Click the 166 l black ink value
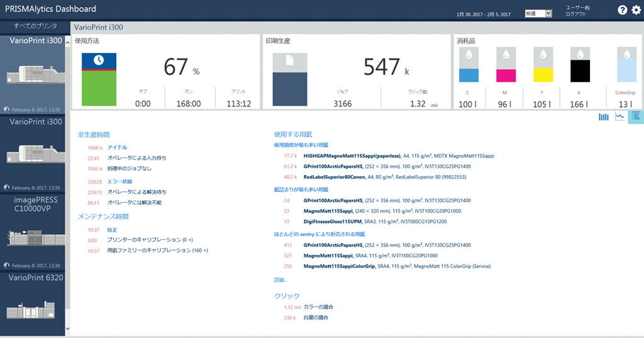This screenshot has height=338, width=644. tap(579, 104)
